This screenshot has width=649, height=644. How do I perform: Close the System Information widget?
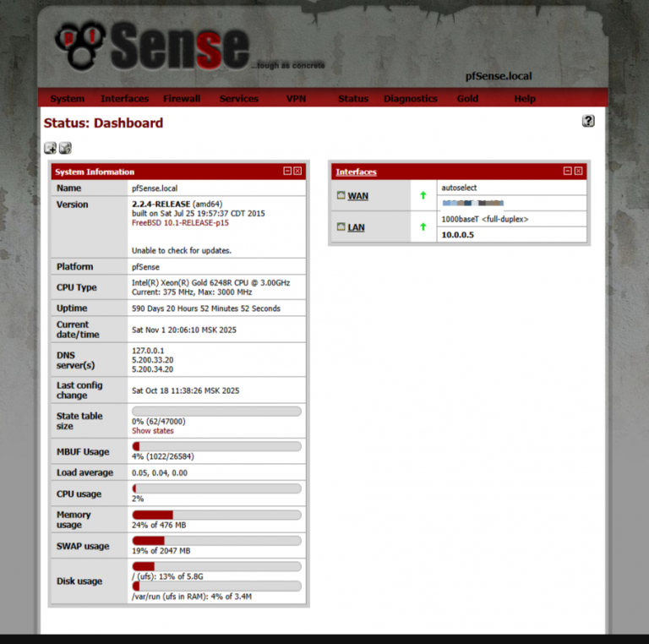click(297, 171)
